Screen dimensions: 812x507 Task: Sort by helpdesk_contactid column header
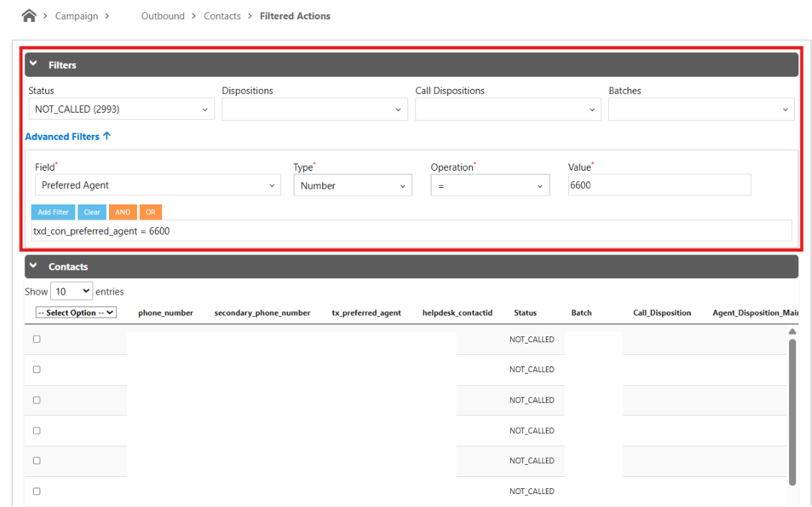pyautogui.click(x=457, y=313)
